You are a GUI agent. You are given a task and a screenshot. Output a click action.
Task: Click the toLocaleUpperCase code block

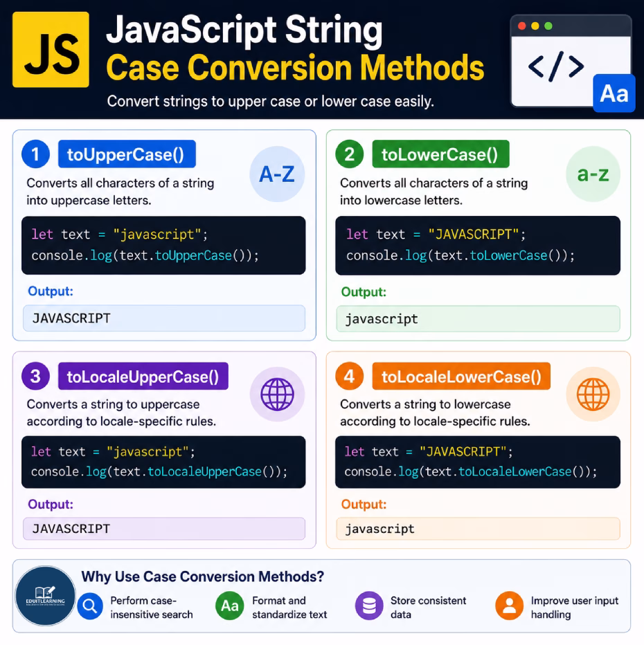[163, 462]
